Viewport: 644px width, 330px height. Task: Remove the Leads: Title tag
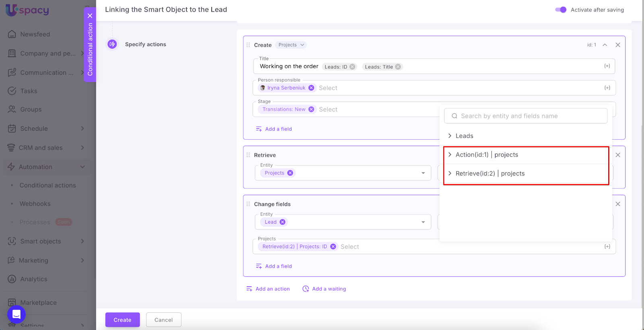(398, 67)
